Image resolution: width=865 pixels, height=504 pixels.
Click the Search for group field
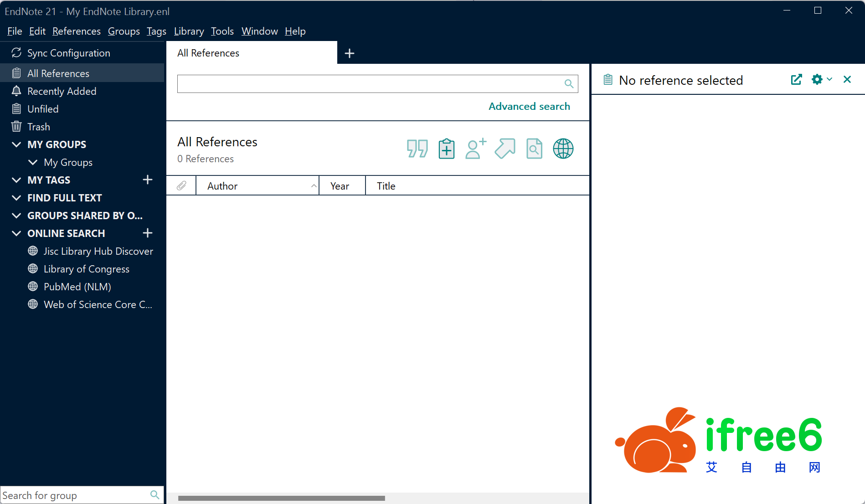pos(75,495)
